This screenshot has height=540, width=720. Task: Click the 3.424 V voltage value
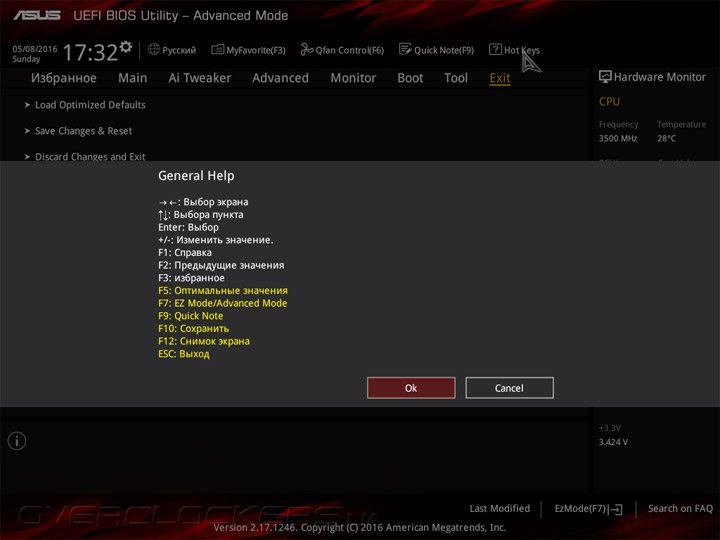[x=613, y=442]
